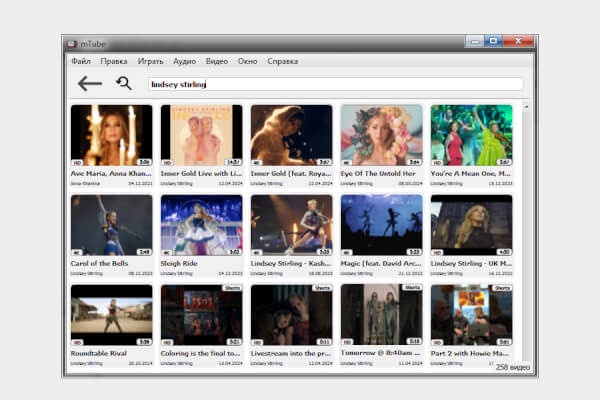Open the Coloring is the final to... thumbnail
The width and height of the screenshot is (600, 400).
[x=202, y=315]
